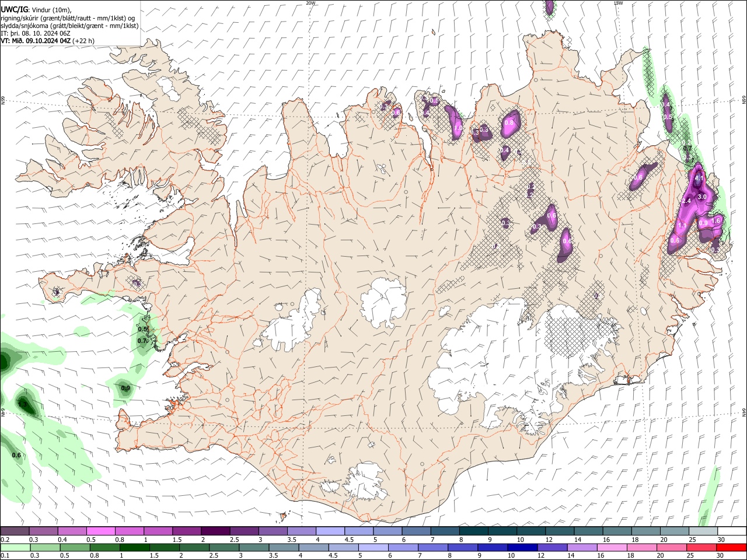Image resolution: width=747 pixels, height=560 pixels.
Task: Click the 4.1 snowfall peak value
Action: (700, 177)
